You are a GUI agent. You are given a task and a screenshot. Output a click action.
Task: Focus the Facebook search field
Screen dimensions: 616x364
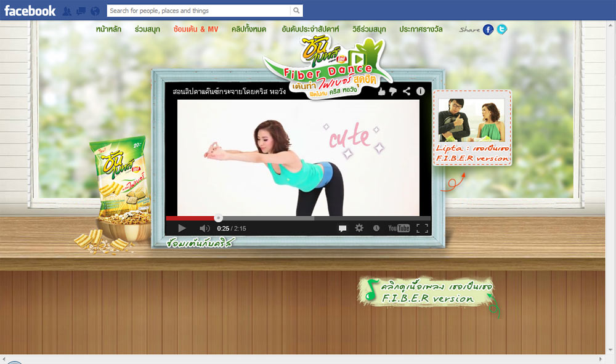[199, 10]
